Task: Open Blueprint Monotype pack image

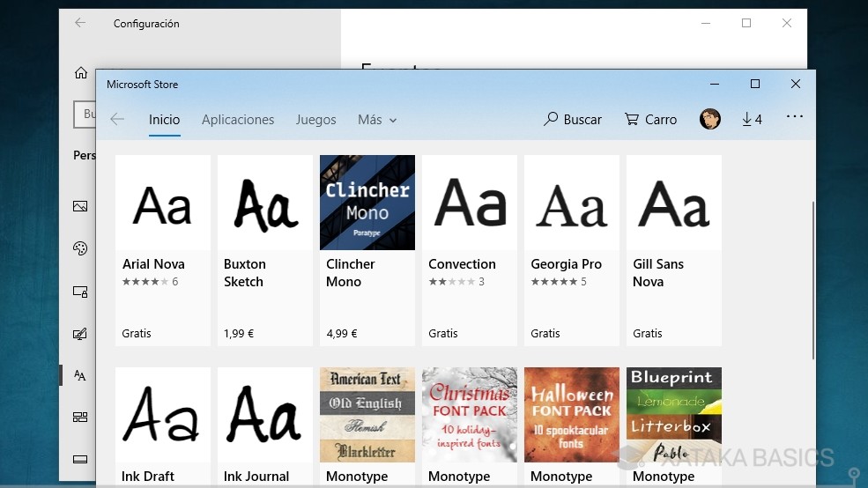Action: coord(674,415)
